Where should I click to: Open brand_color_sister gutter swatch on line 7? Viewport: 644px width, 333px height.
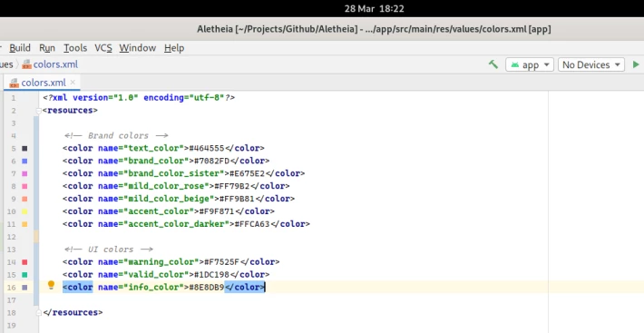coord(24,173)
